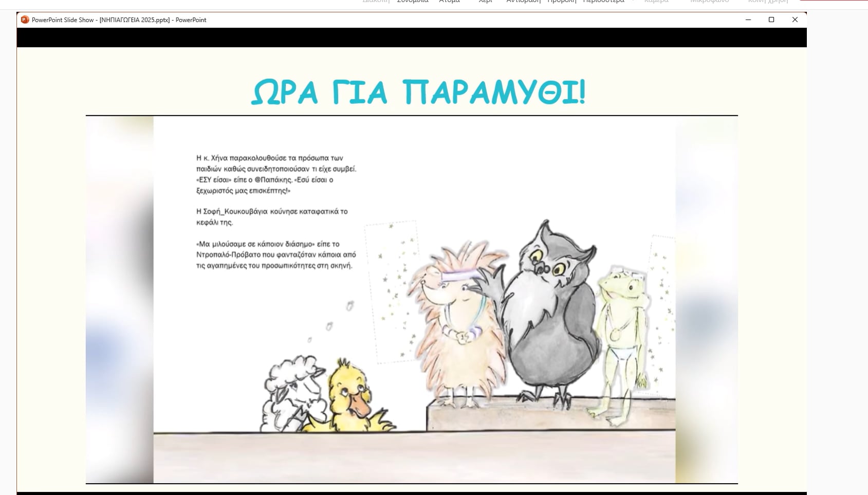This screenshot has width=868, height=495.
Task: Expand the Περισσότερα more options menu
Action: (604, 2)
